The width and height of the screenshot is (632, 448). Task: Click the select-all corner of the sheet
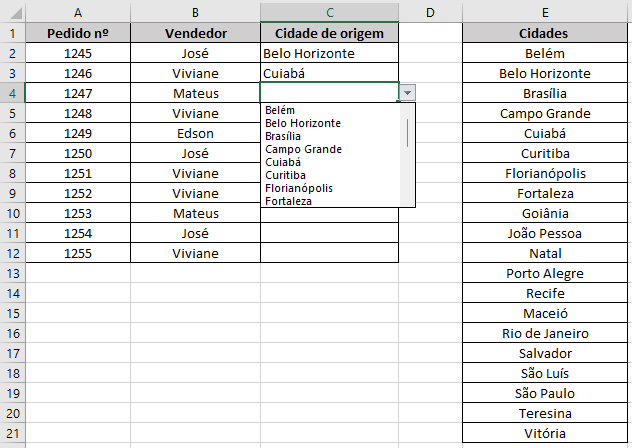pos(12,12)
